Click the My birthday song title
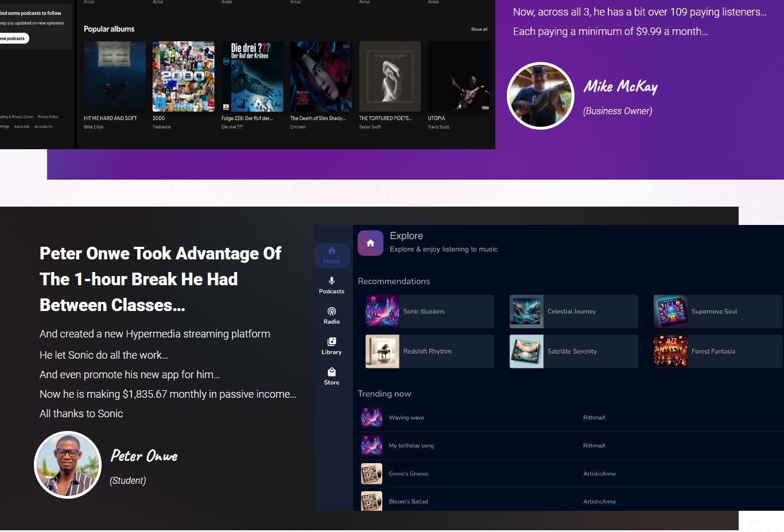 pos(412,446)
